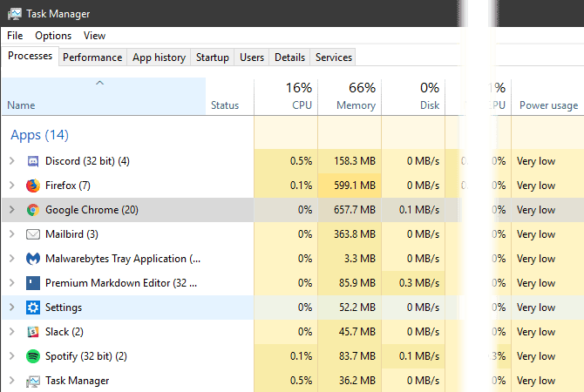Go to the Services tab
This screenshot has width=584, height=392.
point(334,57)
